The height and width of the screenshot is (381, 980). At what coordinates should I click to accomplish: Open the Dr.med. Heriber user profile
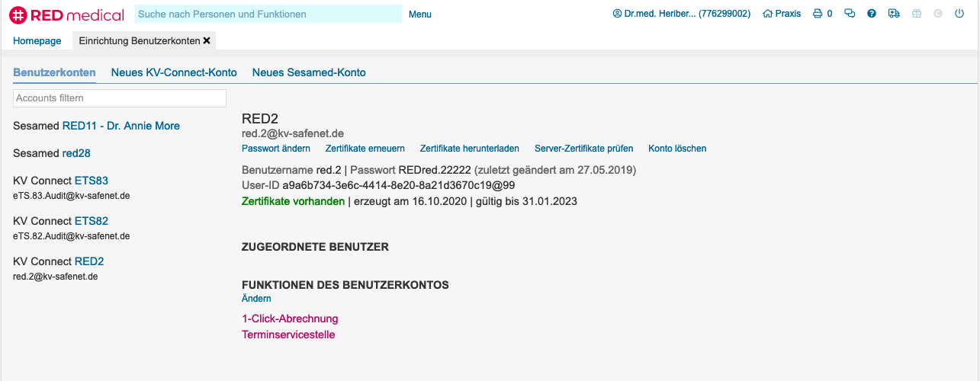point(681,14)
